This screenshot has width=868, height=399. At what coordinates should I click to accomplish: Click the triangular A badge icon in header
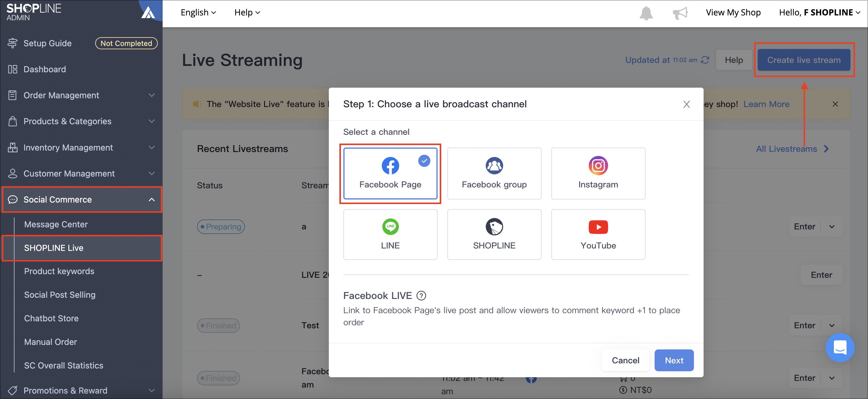pos(148,13)
